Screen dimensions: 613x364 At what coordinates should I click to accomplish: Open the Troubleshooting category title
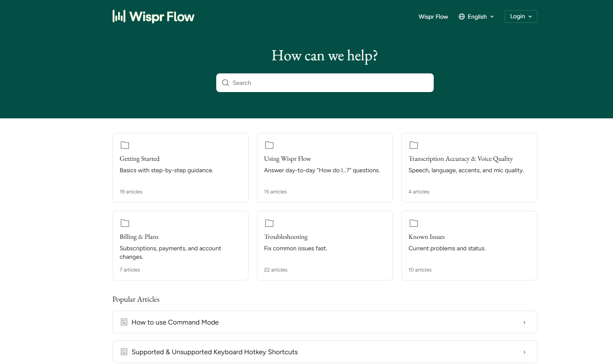click(x=286, y=237)
